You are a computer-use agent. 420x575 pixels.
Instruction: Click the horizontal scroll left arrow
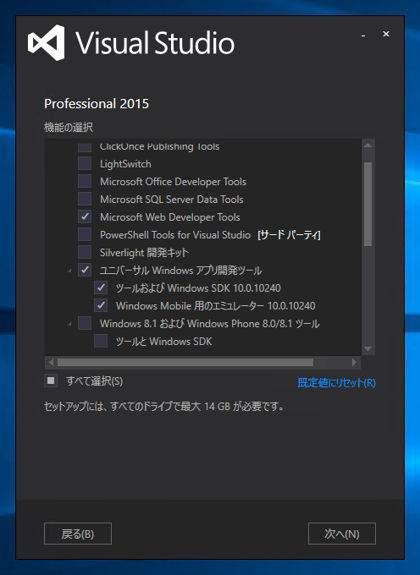click(x=51, y=362)
